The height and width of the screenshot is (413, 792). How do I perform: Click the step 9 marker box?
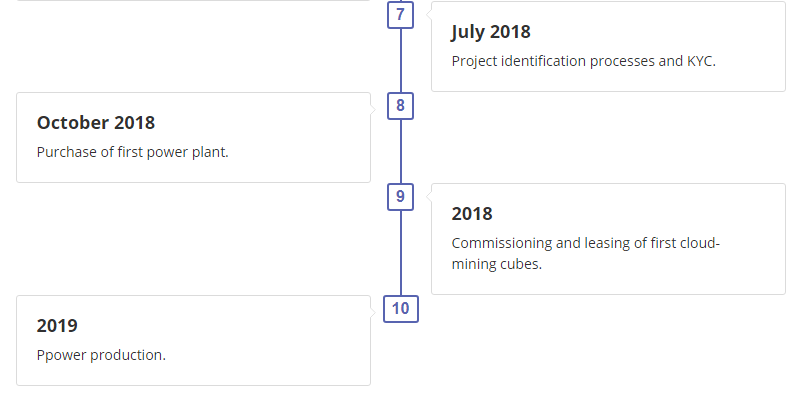(401, 197)
